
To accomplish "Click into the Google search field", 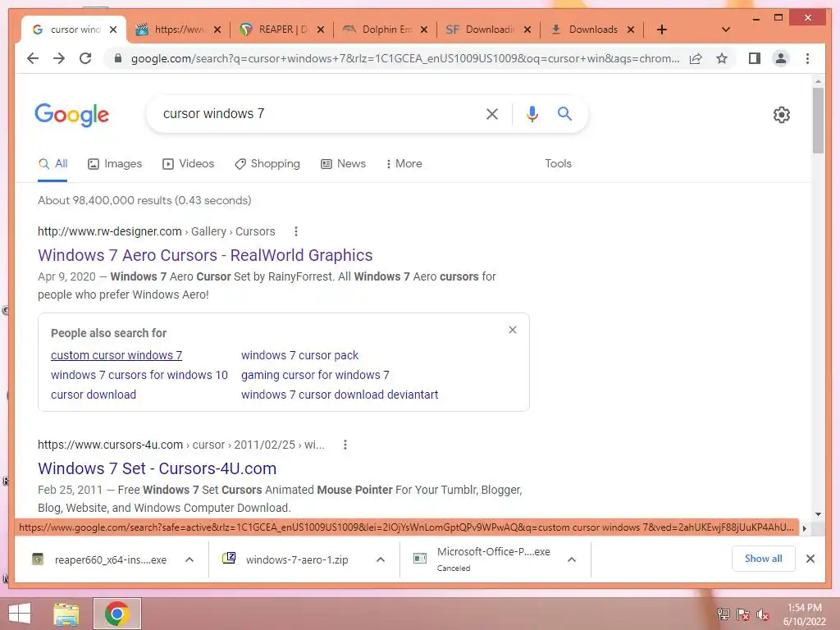I will tap(316, 113).
